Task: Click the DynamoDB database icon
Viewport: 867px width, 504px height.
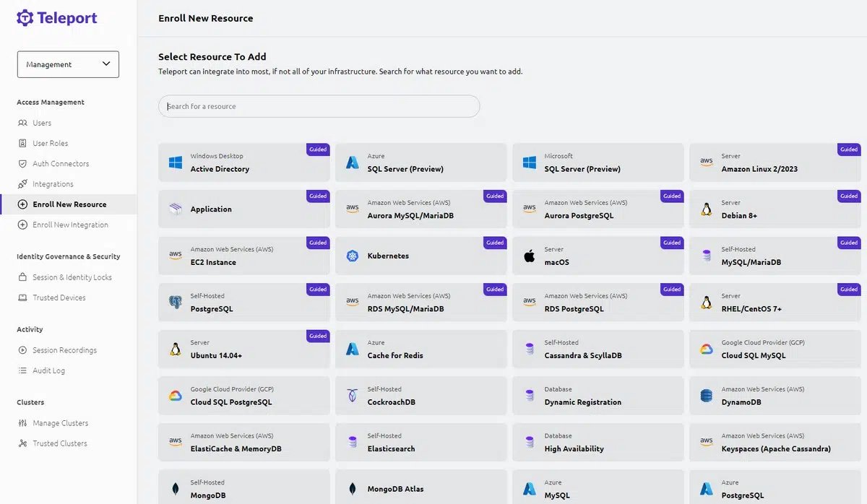Action: click(x=706, y=396)
